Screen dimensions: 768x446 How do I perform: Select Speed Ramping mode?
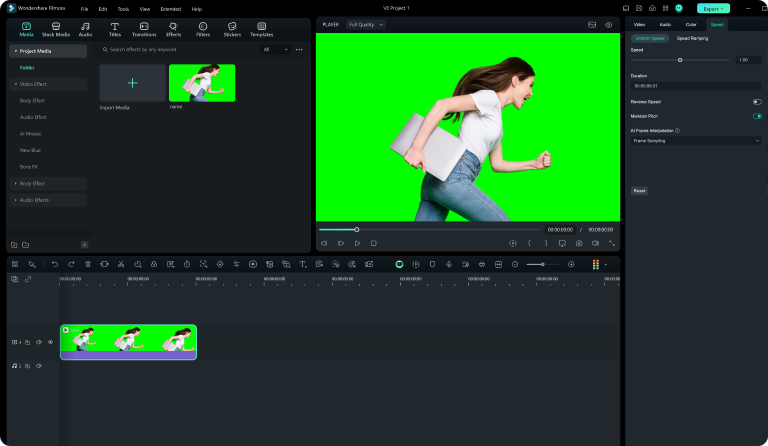(692, 38)
